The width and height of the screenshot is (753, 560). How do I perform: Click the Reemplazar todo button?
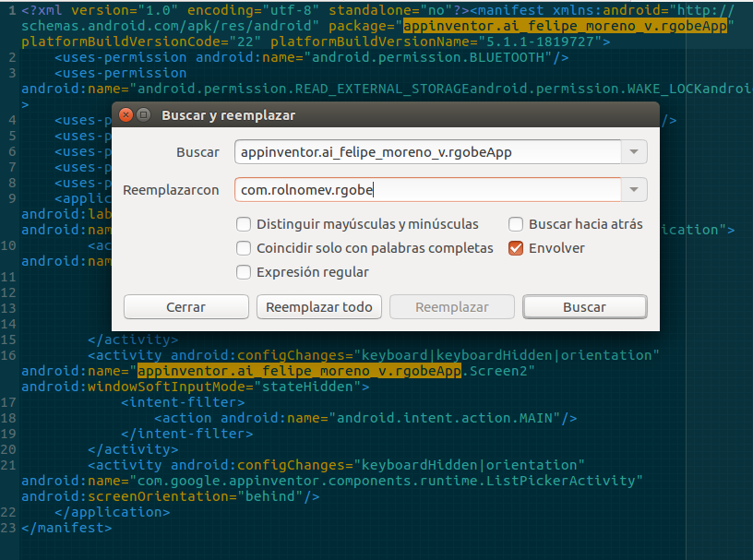coord(319,307)
